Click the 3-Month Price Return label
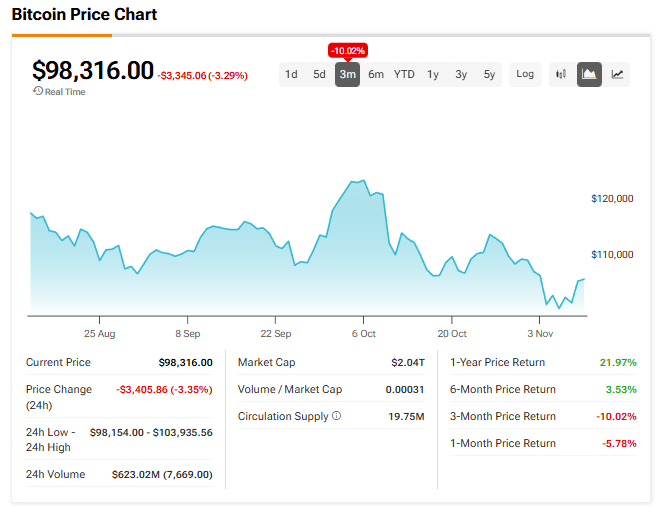The image size is (662, 516). (503, 416)
